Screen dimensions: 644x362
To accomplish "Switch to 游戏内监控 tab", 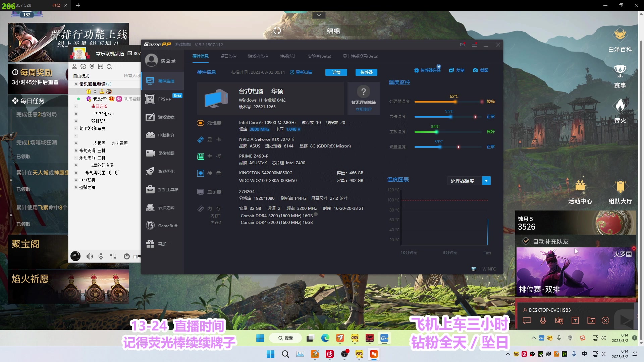I will (258, 56).
